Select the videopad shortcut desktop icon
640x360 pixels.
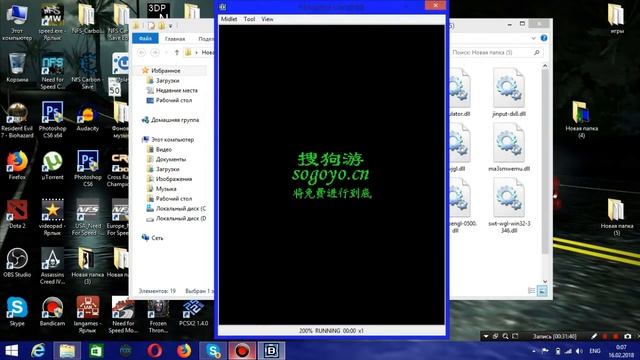coord(52,218)
